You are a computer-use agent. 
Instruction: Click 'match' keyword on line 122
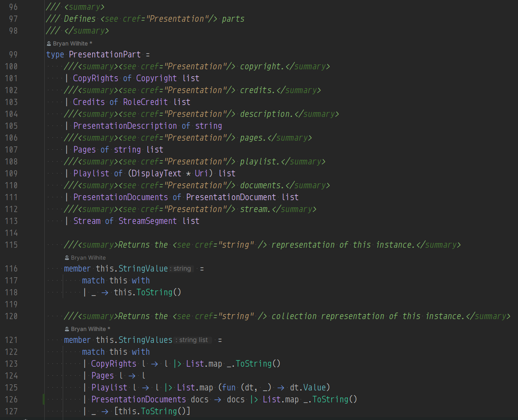point(93,352)
